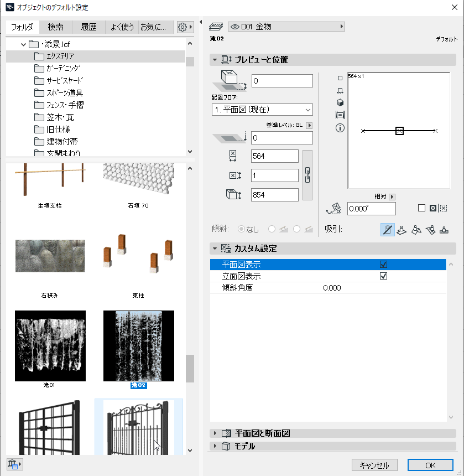Screen dimensions: 464x476
Task: Select no mirror option square icon
Action: tap(421, 208)
